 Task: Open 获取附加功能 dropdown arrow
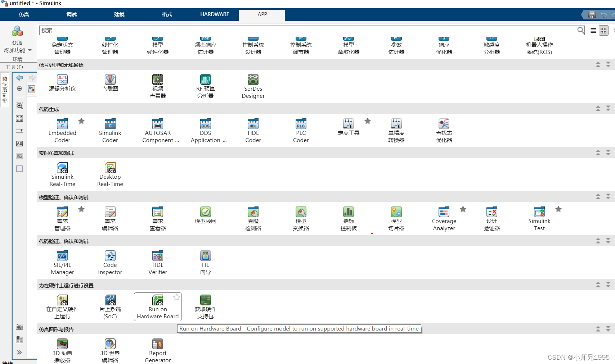pyautogui.click(x=30, y=50)
